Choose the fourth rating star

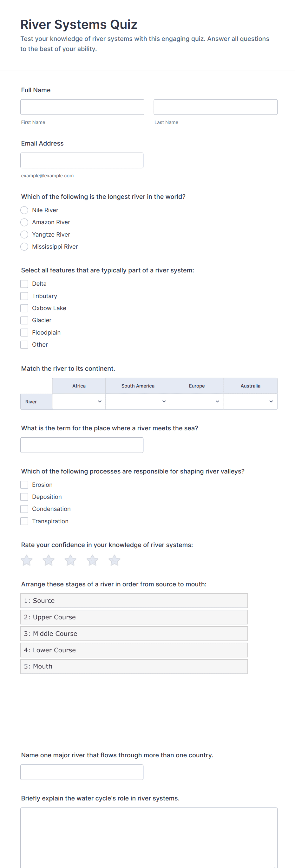click(x=92, y=560)
